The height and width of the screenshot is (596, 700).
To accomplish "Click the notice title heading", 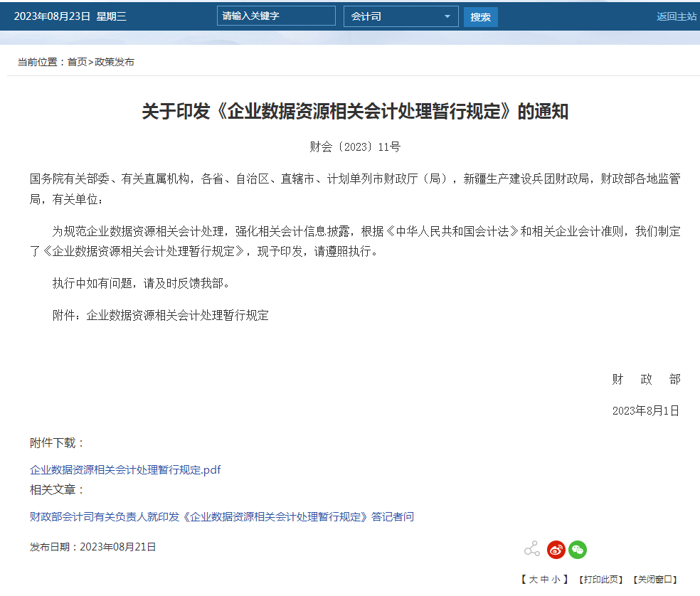I will 355,112.
